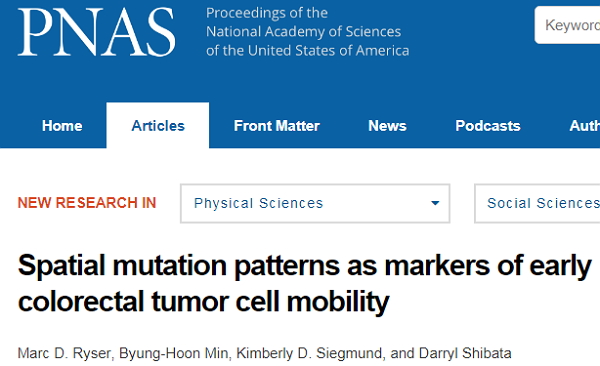Click the NEW RESEARCH IN label
600x366 pixels.
click(x=87, y=203)
